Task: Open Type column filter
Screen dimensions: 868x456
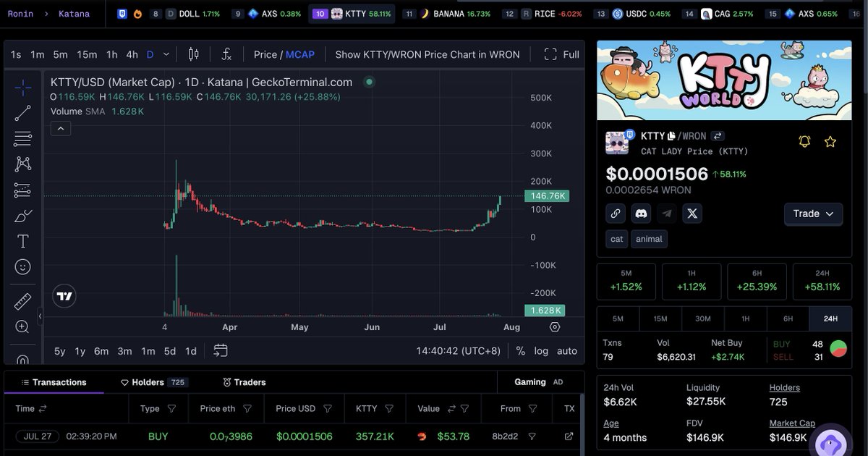Action: coord(172,409)
